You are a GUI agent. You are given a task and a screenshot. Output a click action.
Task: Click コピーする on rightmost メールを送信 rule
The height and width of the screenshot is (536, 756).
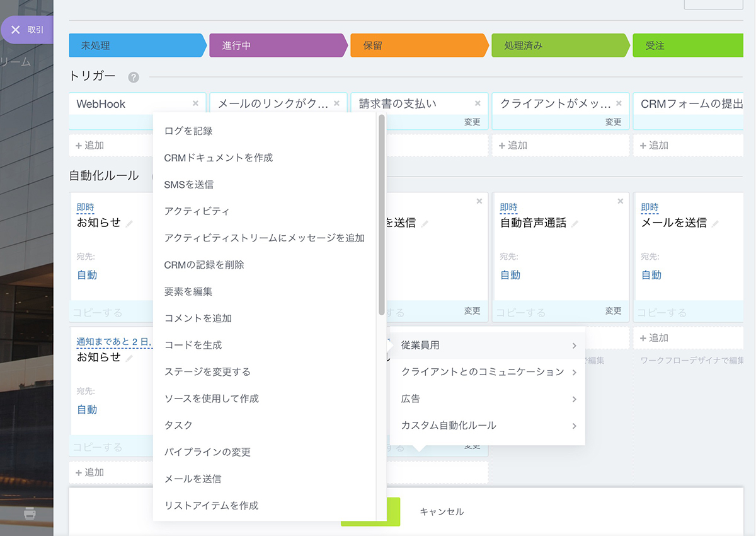click(662, 312)
